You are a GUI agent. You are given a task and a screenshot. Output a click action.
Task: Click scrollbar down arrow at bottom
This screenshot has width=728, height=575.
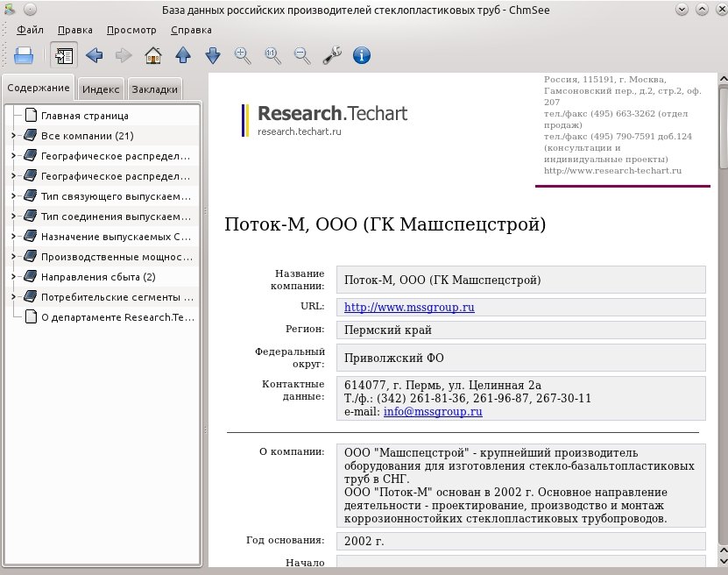(724, 561)
